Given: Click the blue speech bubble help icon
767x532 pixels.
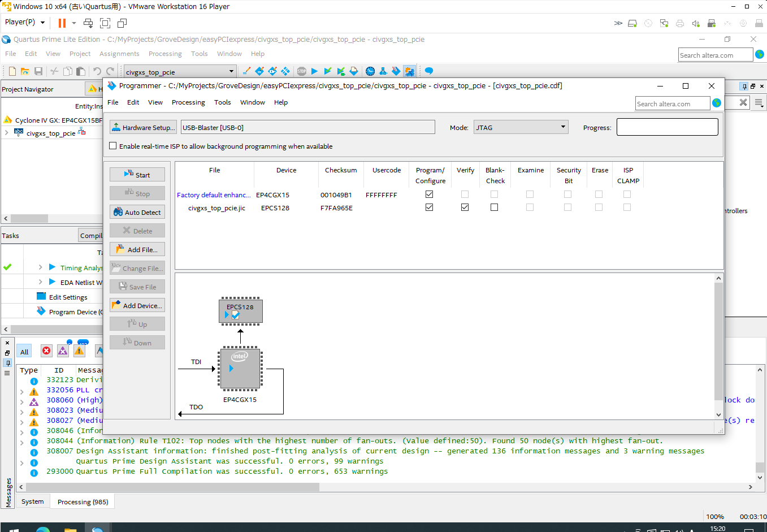Looking at the screenshot, I should (429, 71).
